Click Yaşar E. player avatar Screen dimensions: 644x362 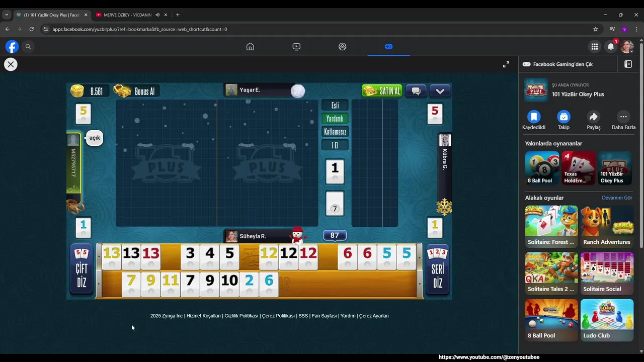click(231, 90)
